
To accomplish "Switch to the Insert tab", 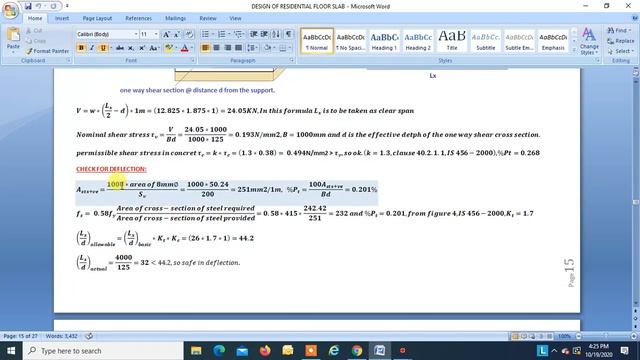I will [62, 18].
